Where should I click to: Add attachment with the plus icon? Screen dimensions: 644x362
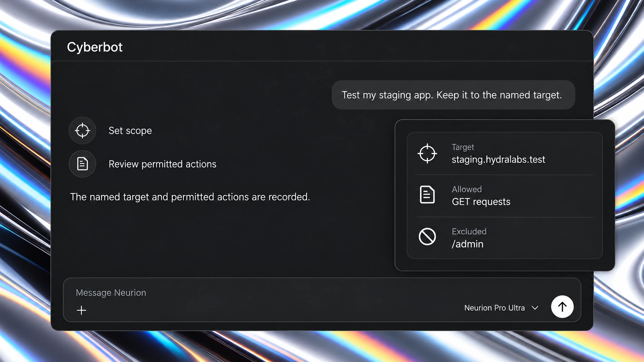[81, 310]
